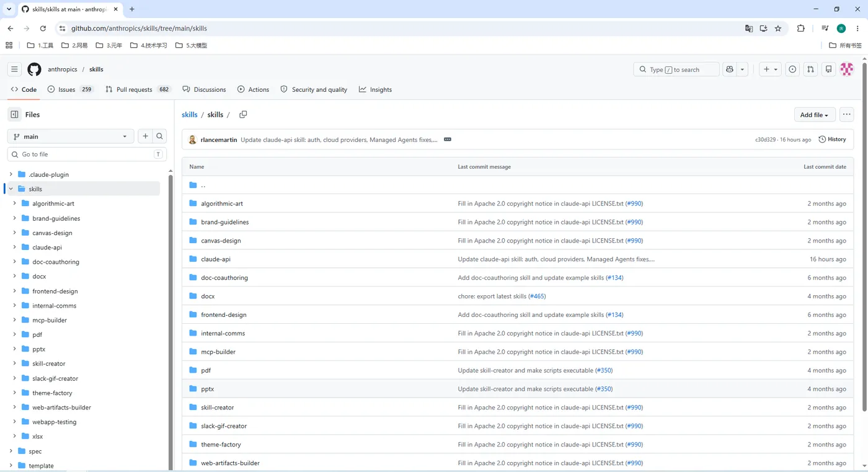Open the Issues shortcut icon in the header

[x=792, y=69]
